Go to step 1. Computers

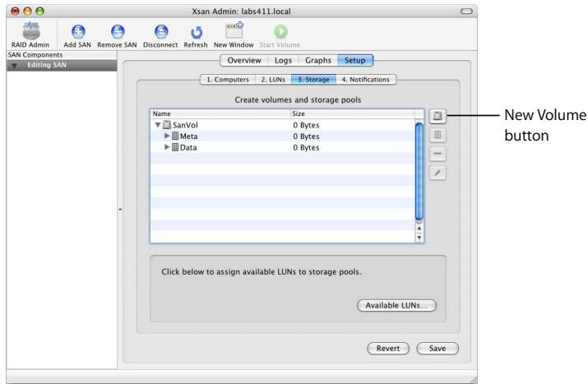click(228, 80)
